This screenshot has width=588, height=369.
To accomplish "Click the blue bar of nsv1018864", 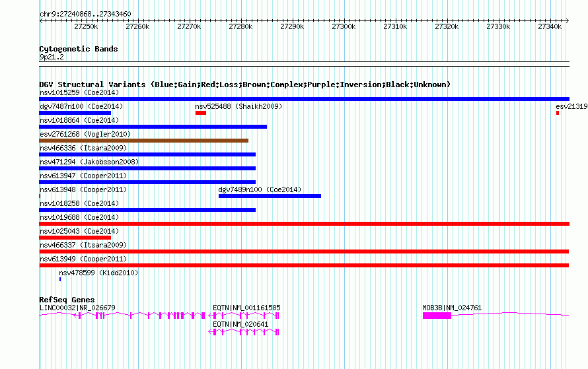I will coord(153,127).
